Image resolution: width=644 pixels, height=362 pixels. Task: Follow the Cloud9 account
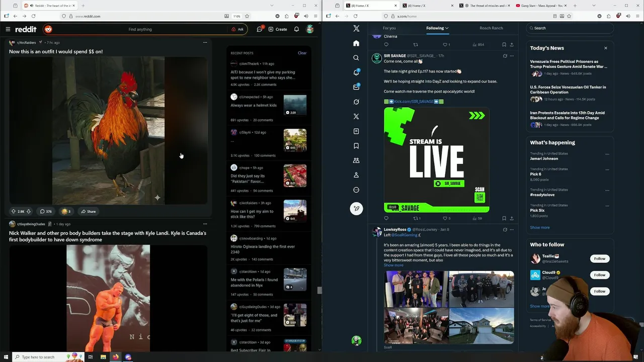pos(600,275)
